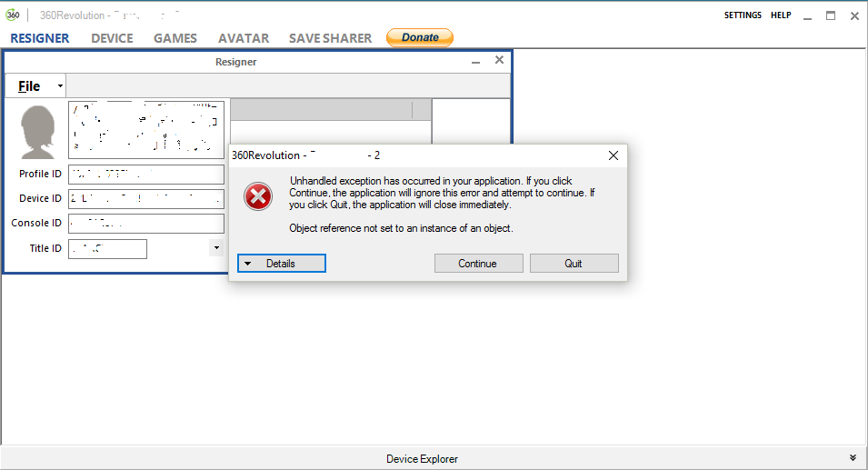Open the File dropdown menu
The width and height of the screenshot is (868, 470).
(x=35, y=86)
